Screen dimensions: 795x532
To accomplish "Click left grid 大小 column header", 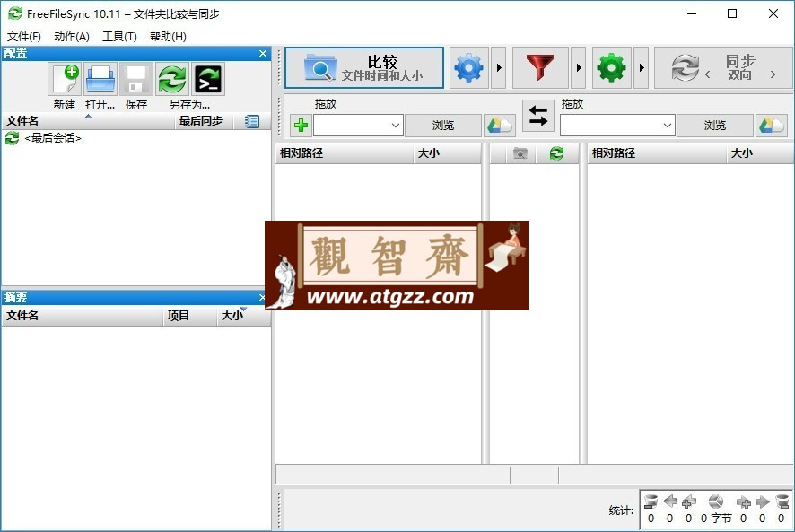I will point(447,153).
